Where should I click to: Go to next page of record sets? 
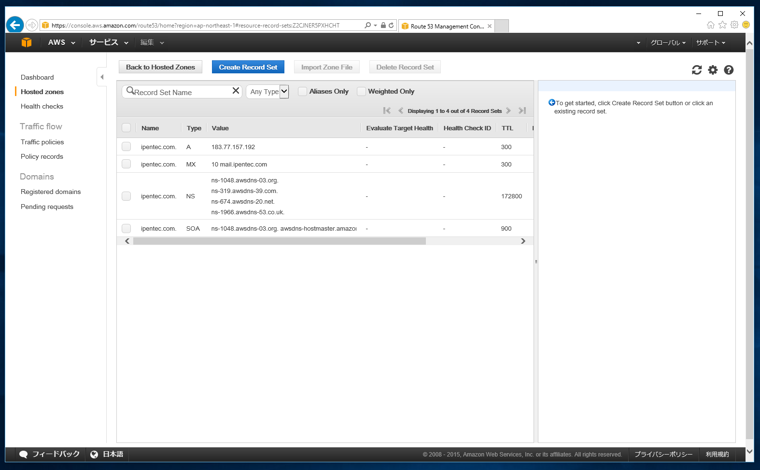508,110
